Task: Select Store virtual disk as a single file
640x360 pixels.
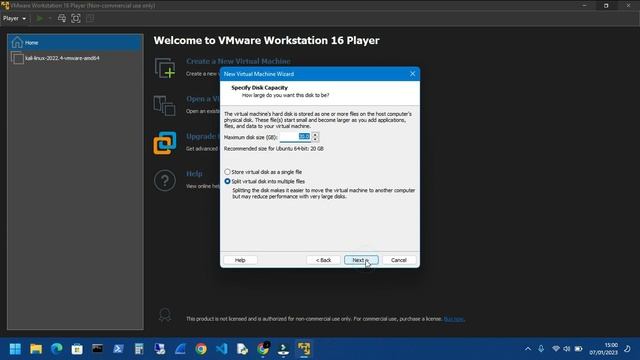Action: [263, 172]
